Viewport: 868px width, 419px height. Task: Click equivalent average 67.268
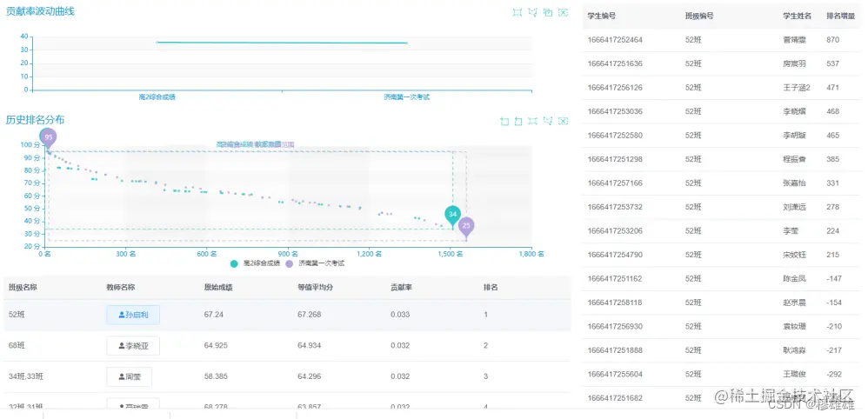309,315
